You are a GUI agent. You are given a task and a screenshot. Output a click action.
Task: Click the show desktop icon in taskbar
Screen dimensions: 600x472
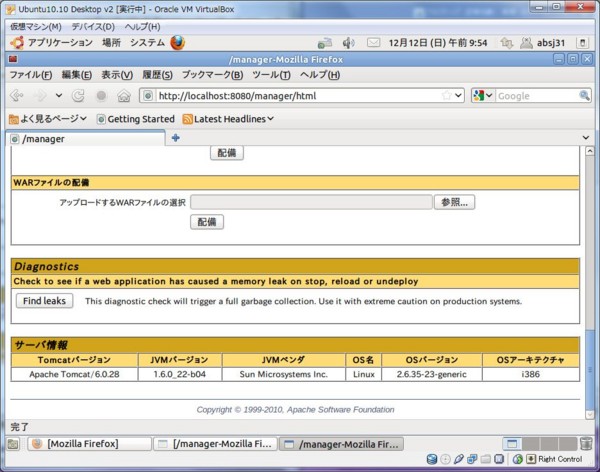[x=13, y=444]
